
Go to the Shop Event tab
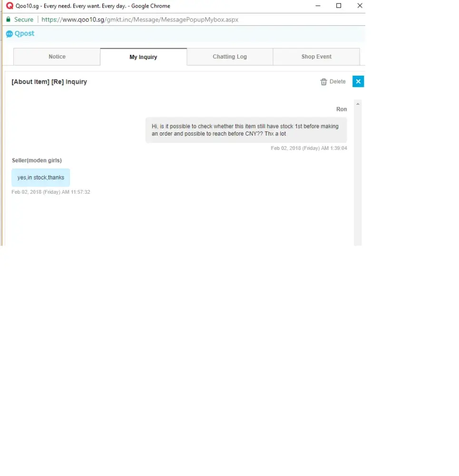316,57
